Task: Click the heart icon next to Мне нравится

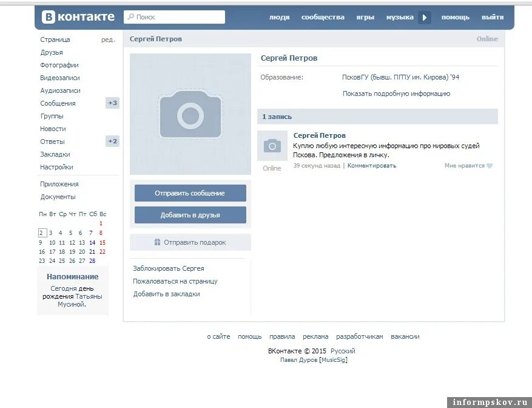Action: click(490, 166)
